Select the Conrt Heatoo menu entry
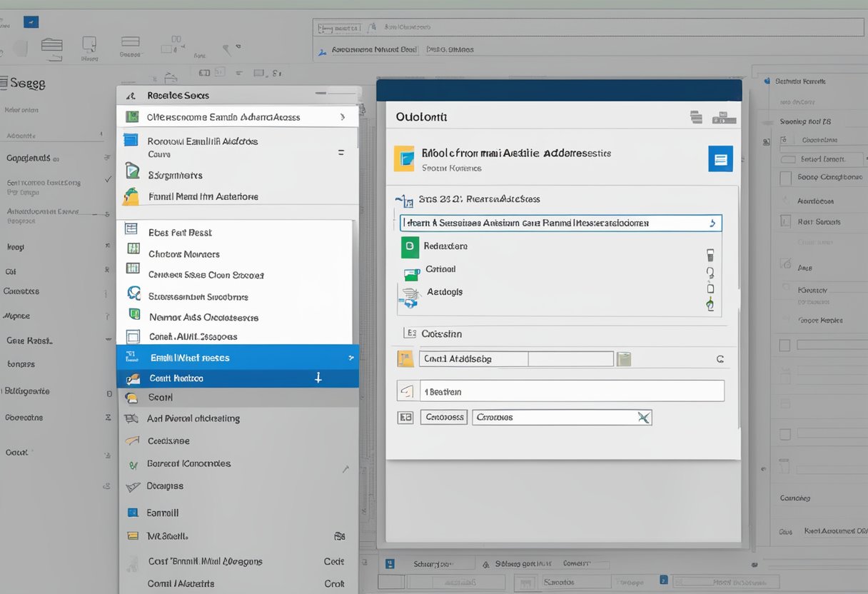868x594 pixels. coord(176,378)
